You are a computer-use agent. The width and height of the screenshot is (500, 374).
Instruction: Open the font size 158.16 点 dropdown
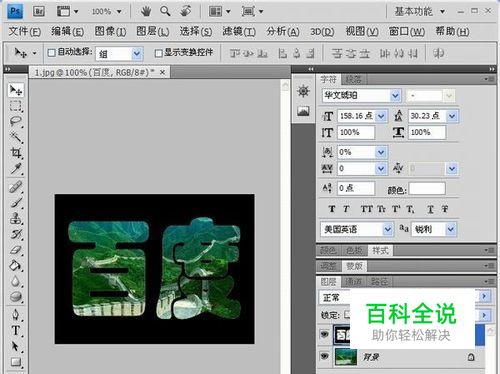pos(381,116)
